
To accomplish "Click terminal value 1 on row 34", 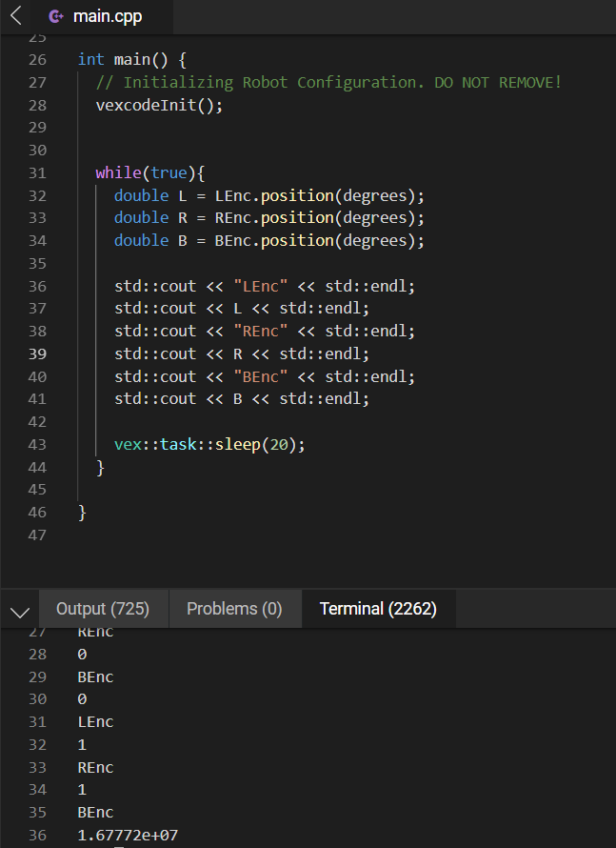I will (x=82, y=790).
